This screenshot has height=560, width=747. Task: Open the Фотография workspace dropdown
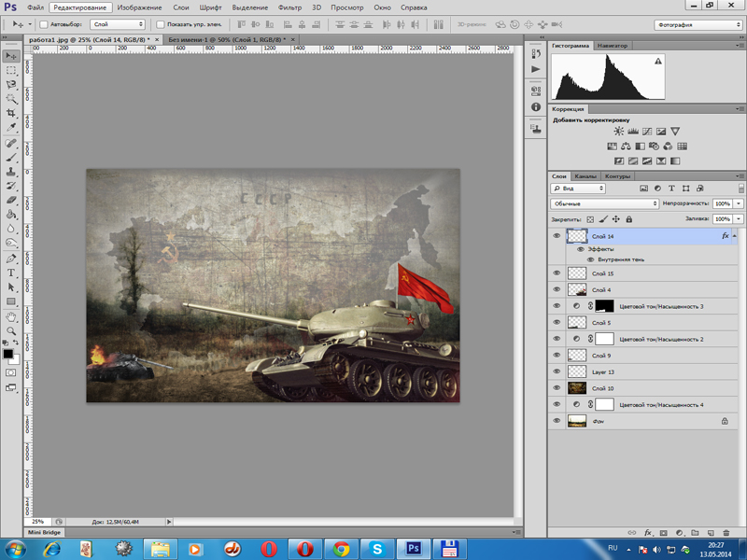pyautogui.click(x=698, y=25)
